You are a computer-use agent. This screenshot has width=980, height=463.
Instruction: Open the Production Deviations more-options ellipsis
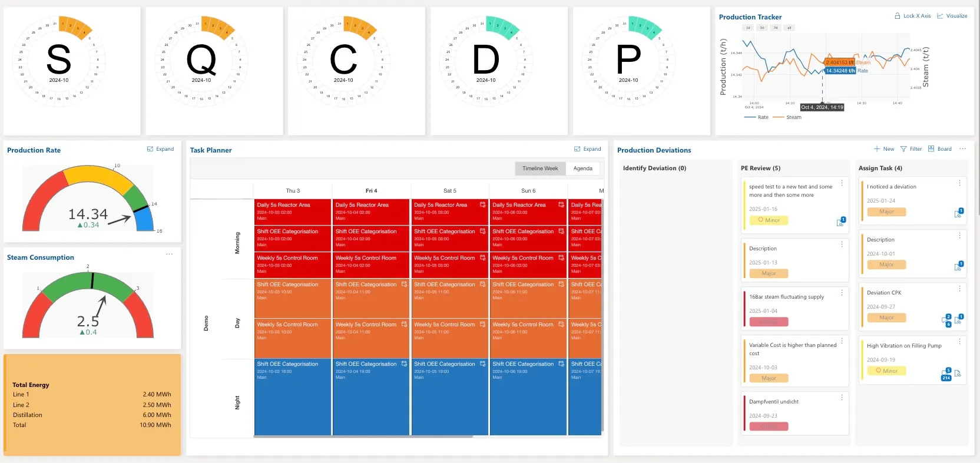coord(962,149)
